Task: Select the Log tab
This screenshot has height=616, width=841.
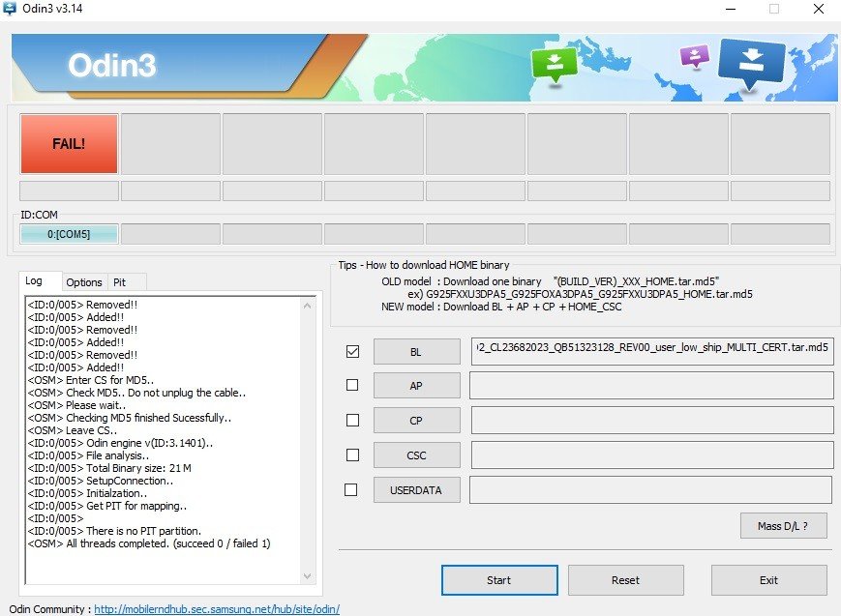Action: pyautogui.click(x=34, y=281)
